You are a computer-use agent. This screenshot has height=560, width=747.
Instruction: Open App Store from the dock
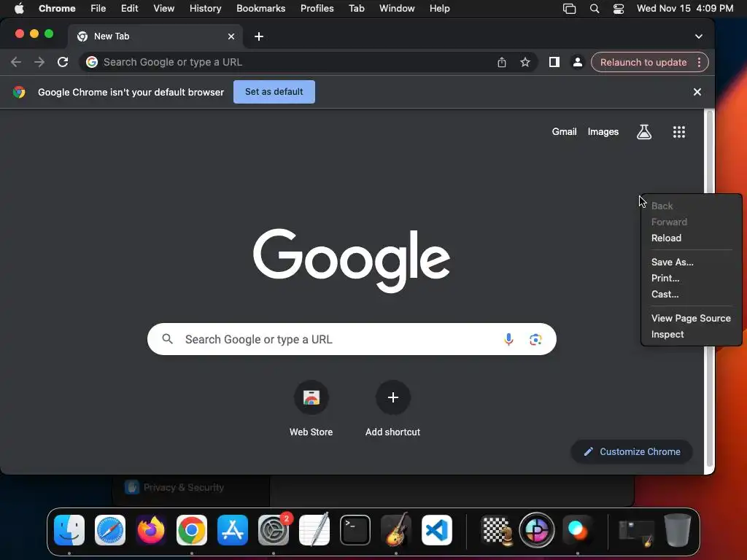point(233,530)
